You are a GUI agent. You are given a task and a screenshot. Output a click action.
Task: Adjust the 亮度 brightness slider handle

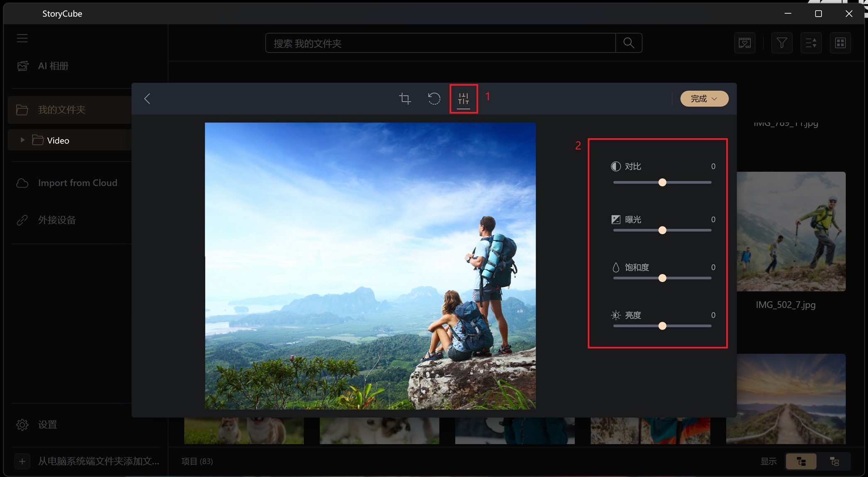662,326
